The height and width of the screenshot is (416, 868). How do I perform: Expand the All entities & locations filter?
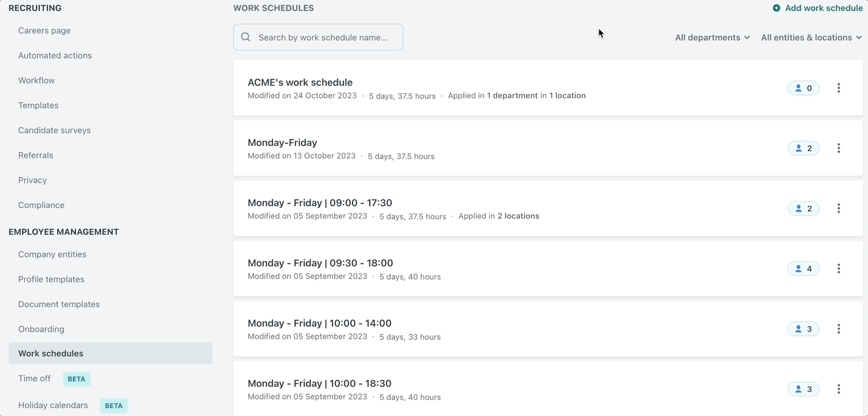811,37
